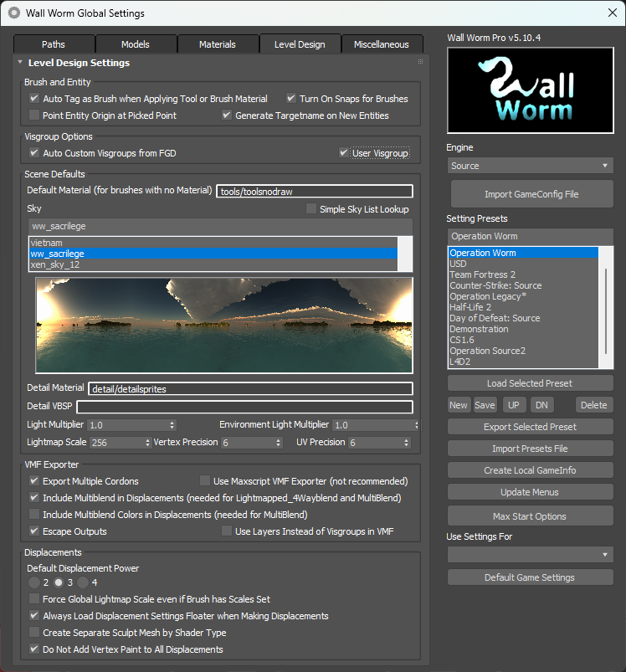Toggle Auto Tag as Brush checkbox
The width and height of the screenshot is (626, 672).
point(33,99)
